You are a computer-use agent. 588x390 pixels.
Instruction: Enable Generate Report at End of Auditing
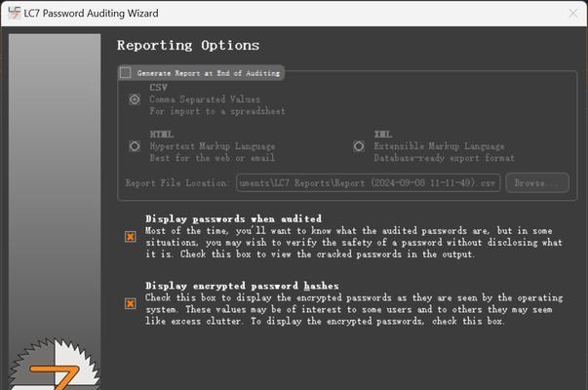coord(125,73)
